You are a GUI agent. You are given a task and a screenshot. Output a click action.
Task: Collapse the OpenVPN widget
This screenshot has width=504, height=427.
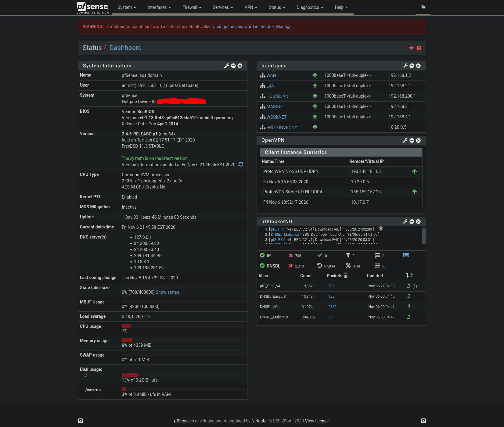(412, 141)
